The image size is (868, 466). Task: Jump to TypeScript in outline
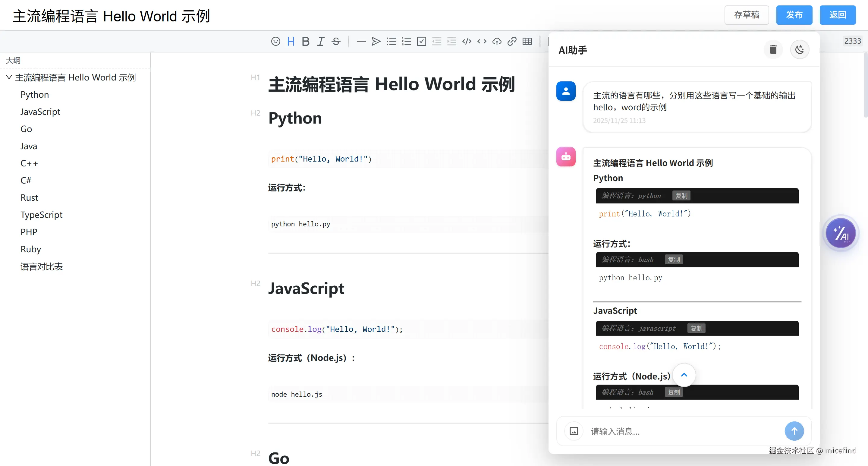pyautogui.click(x=42, y=215)
